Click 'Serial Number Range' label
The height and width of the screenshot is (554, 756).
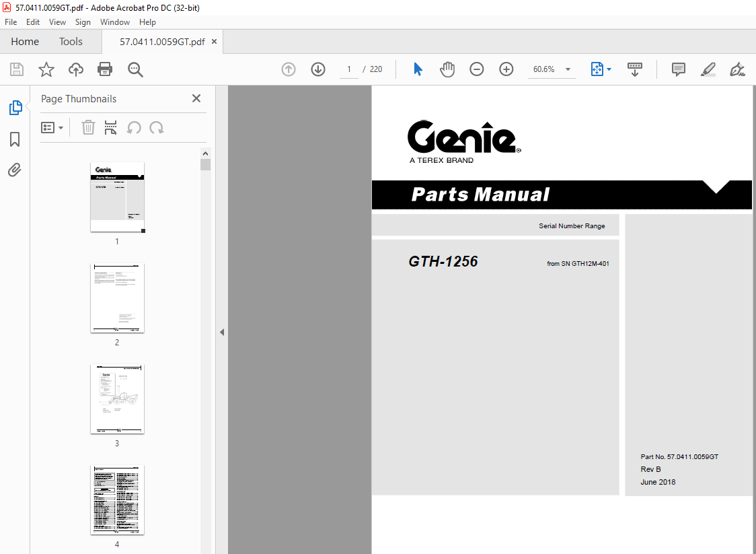(572, 226)
